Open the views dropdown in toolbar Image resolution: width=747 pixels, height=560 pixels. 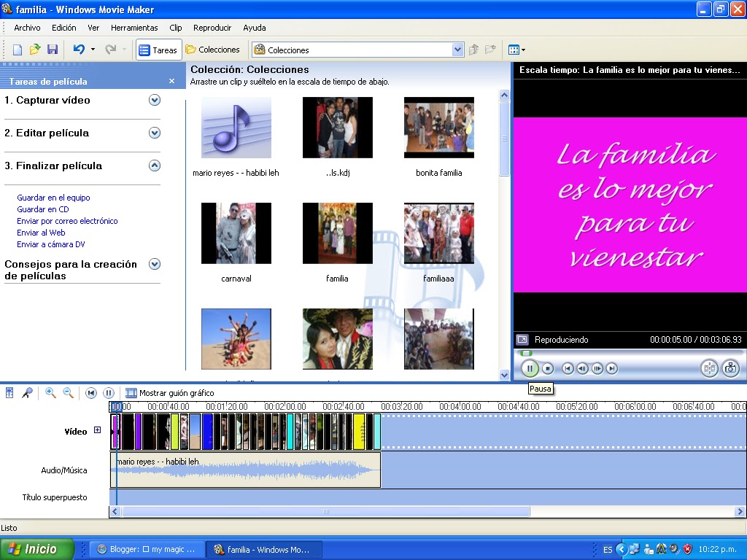coord(516,50)
